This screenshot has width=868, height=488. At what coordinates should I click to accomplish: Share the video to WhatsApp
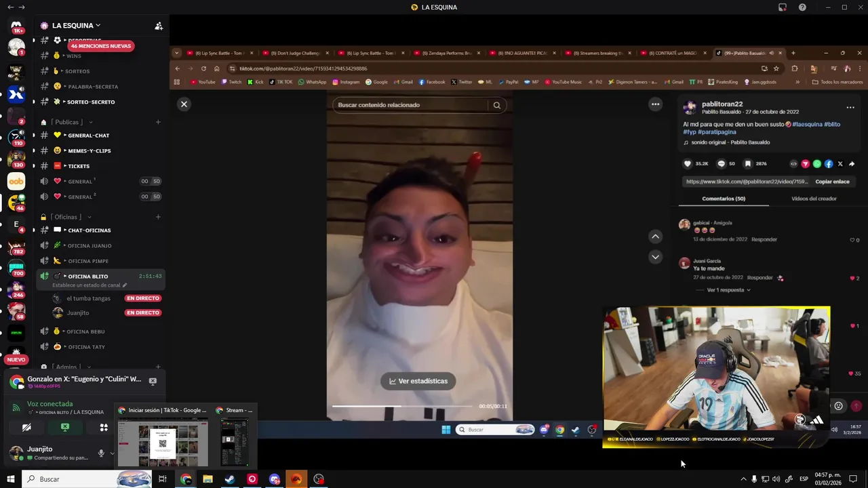(817, 164)
